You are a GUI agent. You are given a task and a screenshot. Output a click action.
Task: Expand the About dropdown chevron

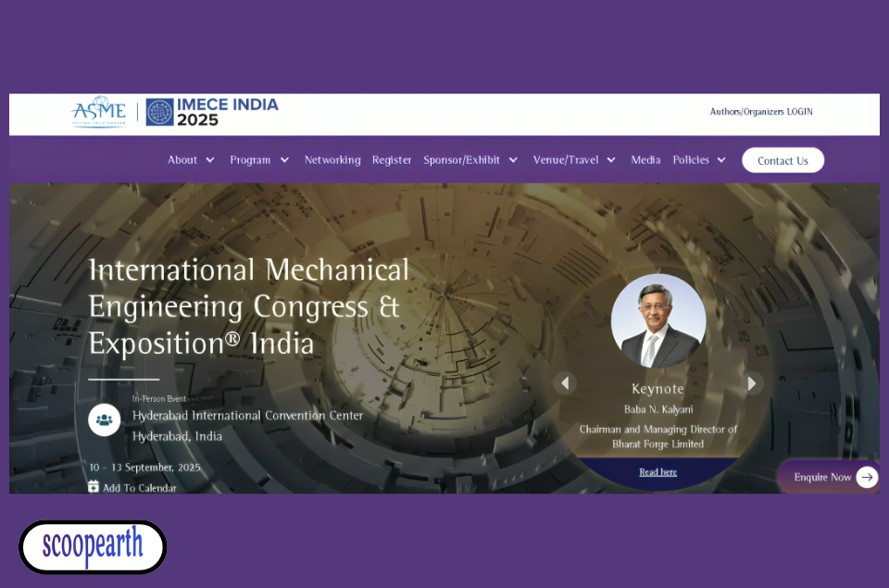[x=210, y=160]
